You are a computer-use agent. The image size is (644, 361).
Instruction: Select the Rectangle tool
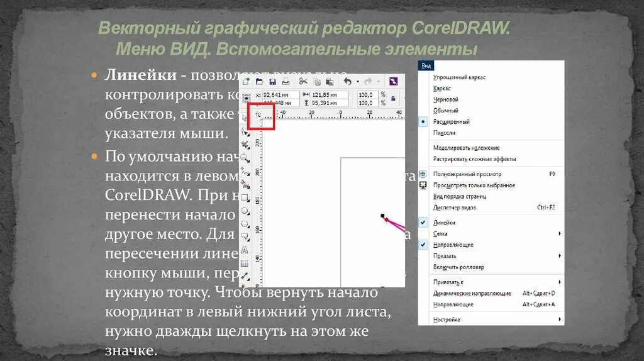click(245, 197)
